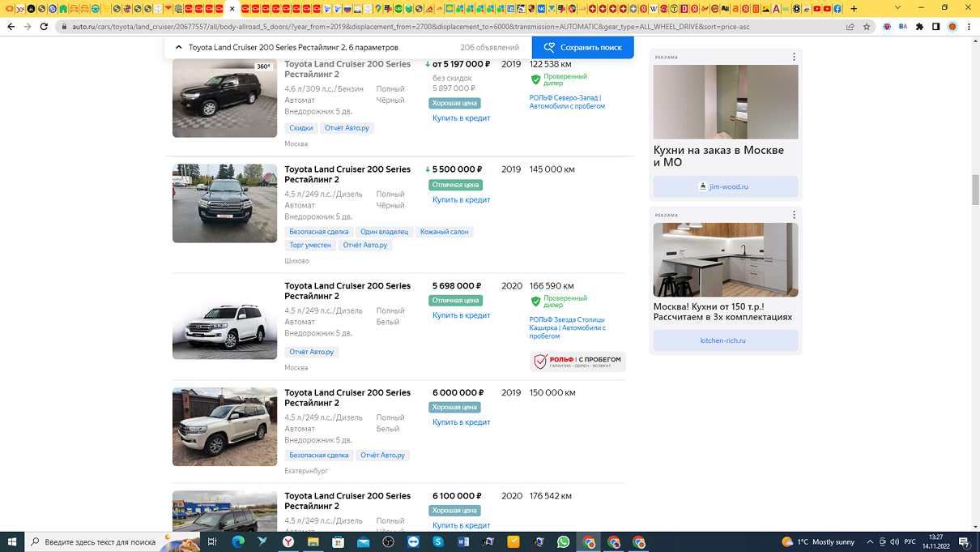Click Хорошая цена badge on 5 197 000 ₽ listing
The height and width of the screenshot is (552, 980).
pyautogui.click(x=454, y=103)
